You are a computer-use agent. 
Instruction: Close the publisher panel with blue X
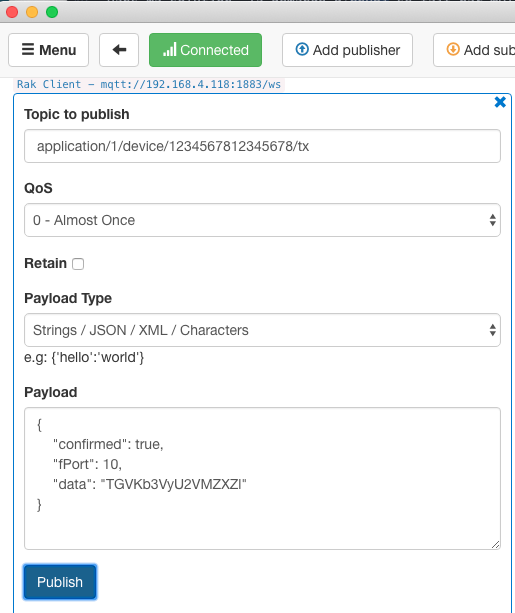500,102
